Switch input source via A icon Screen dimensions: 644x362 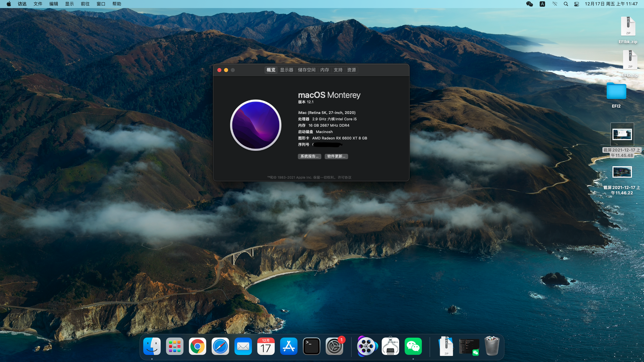tap(542, 4)
